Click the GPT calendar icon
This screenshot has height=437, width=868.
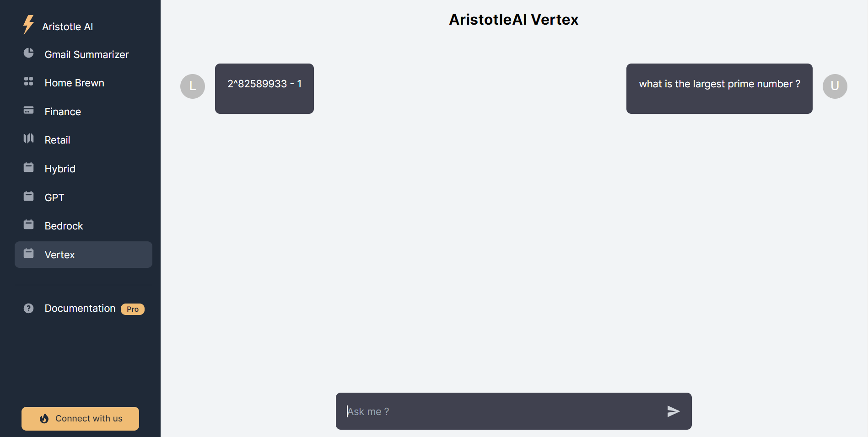coord(28,196)
